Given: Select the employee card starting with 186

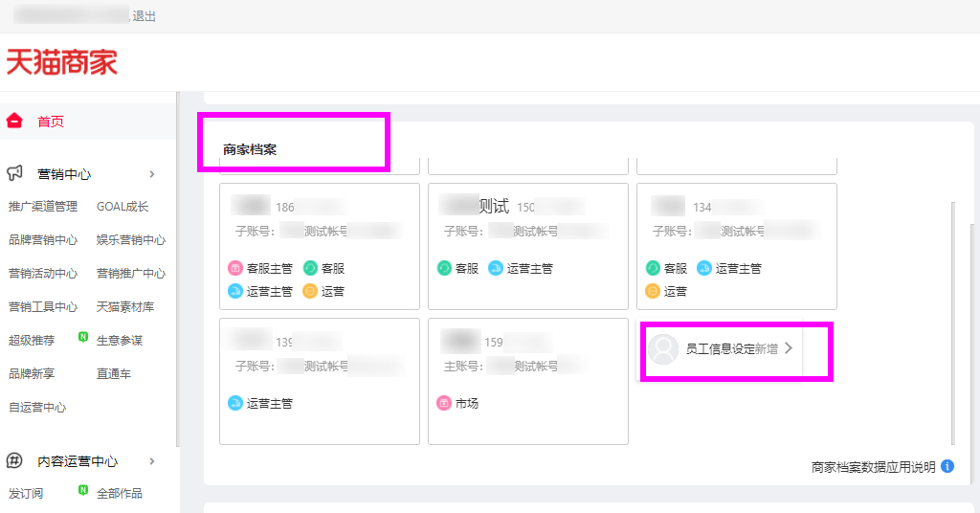Looking at the screenshot, I should (x=320, y=246).
